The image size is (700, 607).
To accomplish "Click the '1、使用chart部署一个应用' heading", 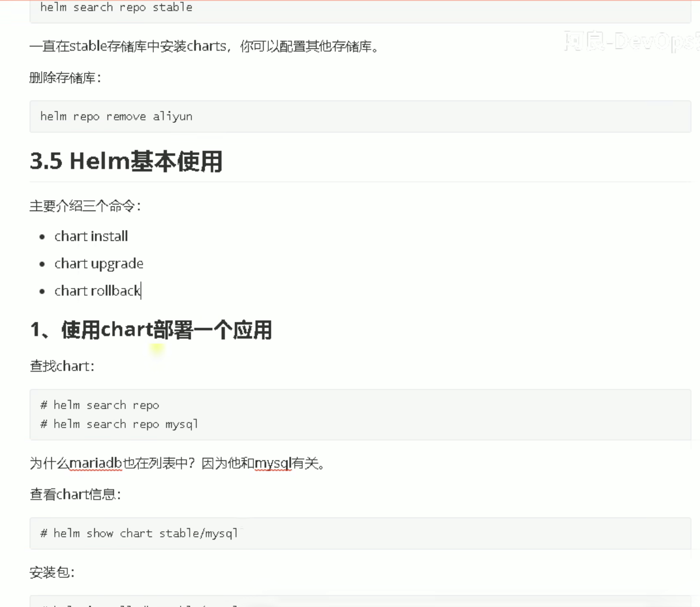I will (x=151, y=330).
